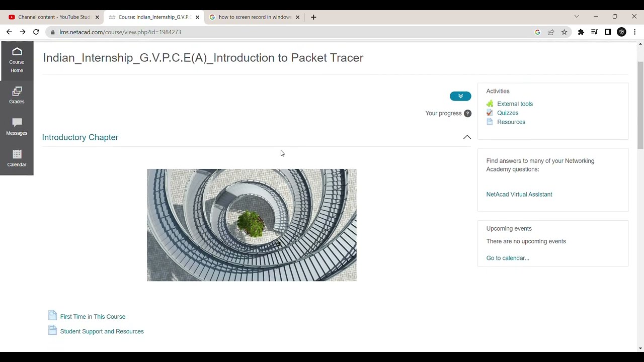Click the vertical page scrollbar thumb

coord(640,105)
